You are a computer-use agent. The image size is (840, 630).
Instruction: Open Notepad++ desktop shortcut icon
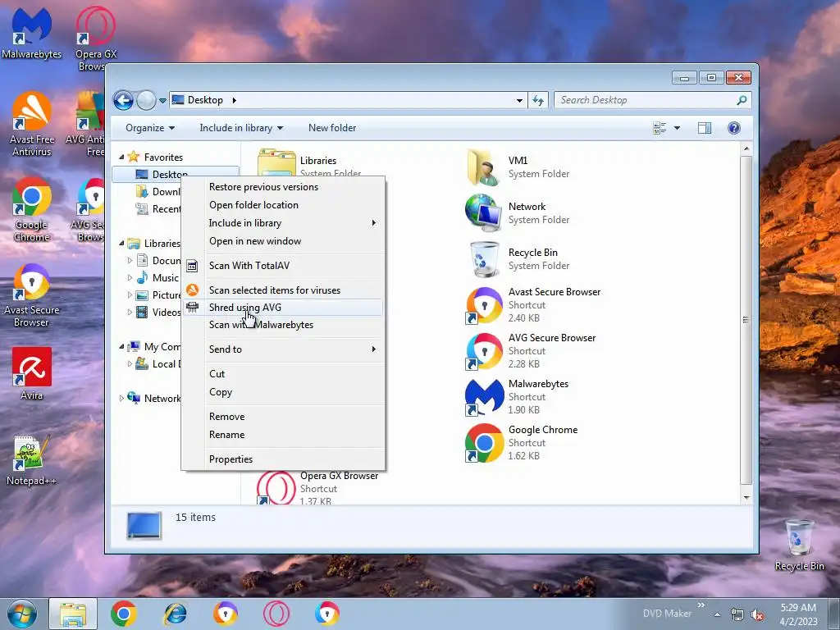[x=32, y=453]
